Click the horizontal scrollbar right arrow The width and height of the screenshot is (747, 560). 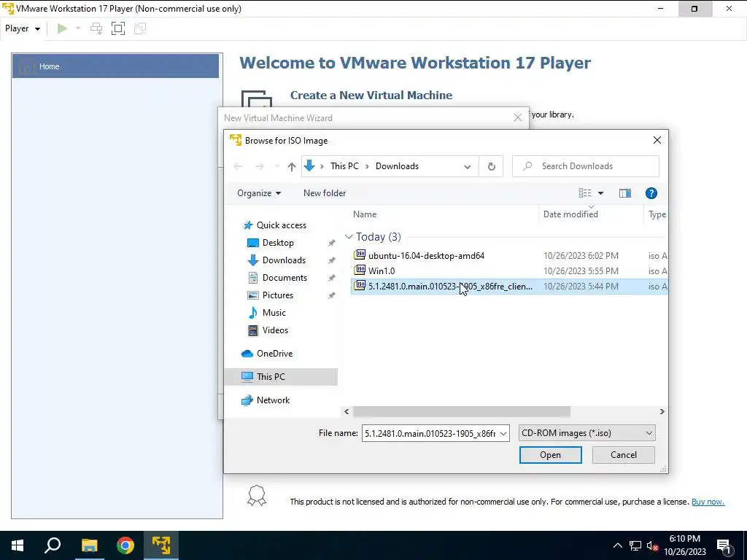(662, 411)
